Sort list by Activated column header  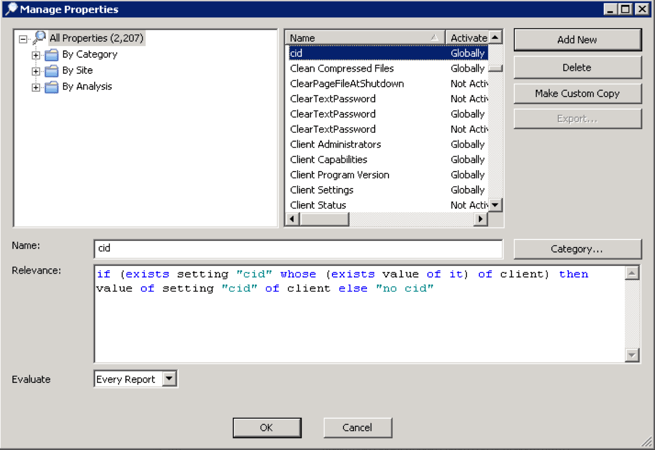(x=468, y=38)
